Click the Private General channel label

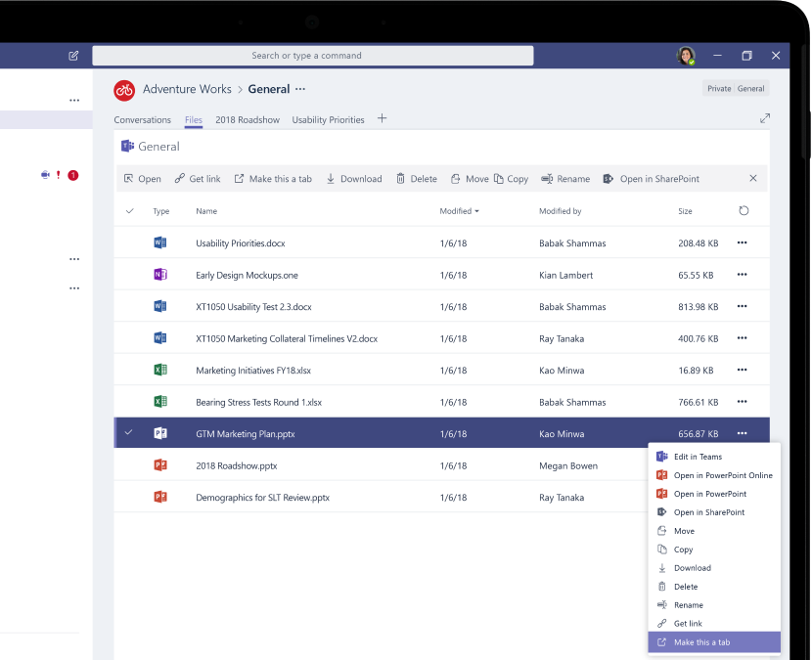(736, 89)
